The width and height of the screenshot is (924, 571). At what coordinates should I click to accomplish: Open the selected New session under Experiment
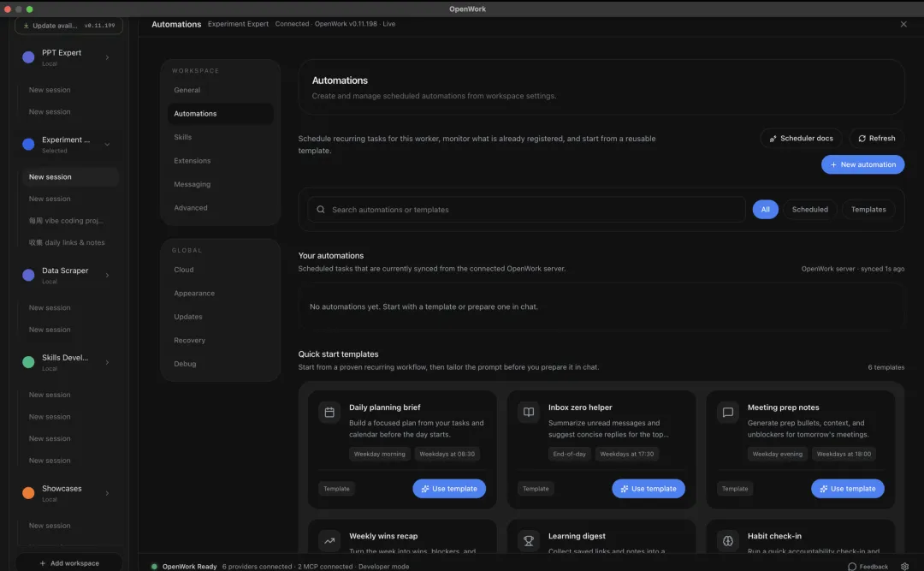pyautogui.click(x=70, y=177)
